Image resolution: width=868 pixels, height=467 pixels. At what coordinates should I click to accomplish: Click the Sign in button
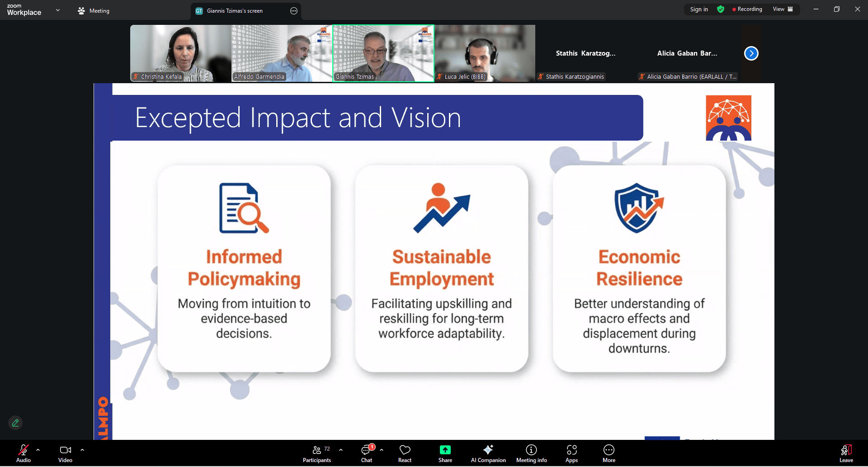pos(698,9)
